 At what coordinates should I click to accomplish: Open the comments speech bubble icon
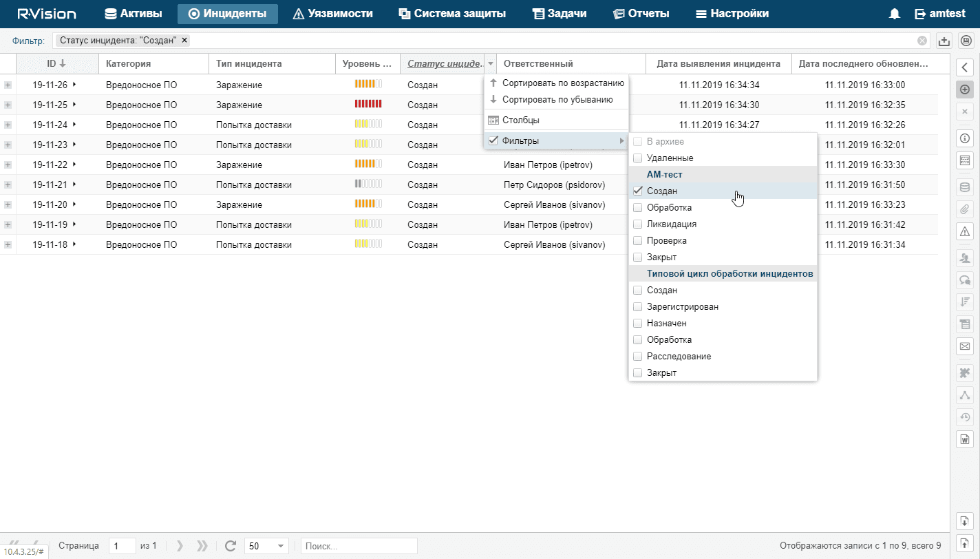[965, 280]
